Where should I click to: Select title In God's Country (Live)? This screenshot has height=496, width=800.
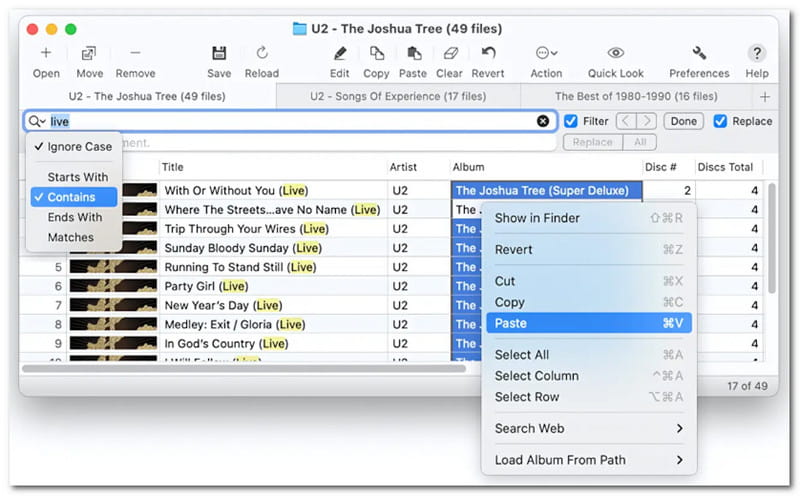tap(226, 344)
